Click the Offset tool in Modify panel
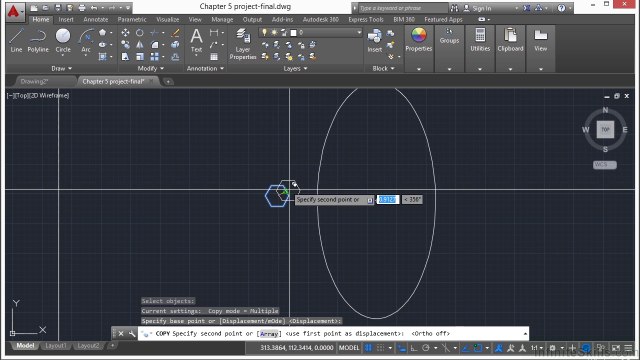This screenshot has width=640, height=360. point(176,57)
